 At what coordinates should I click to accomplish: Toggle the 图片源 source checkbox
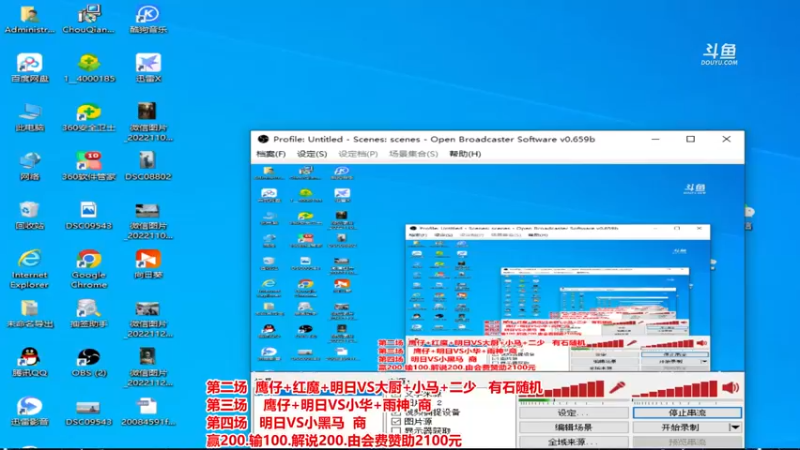[x=396, y=421]
